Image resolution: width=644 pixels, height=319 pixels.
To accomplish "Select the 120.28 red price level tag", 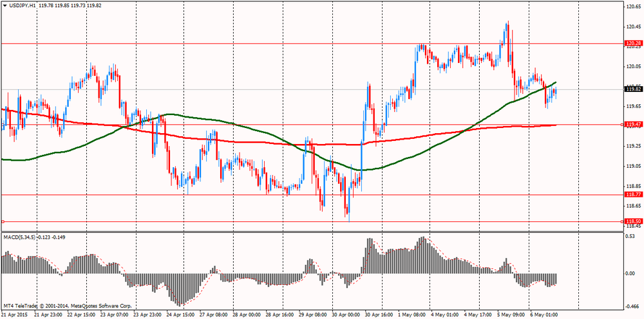I will [632, 43].
